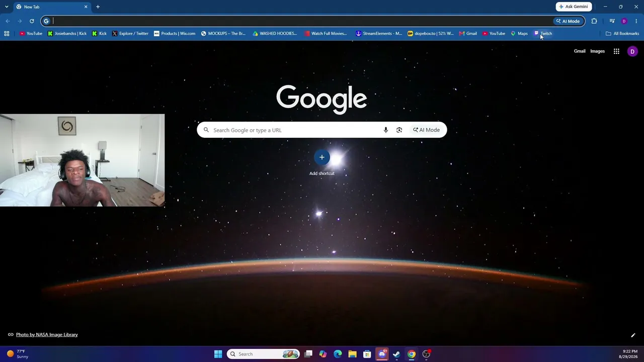Click the taskbar Search box

pyautogui.click(x=263, y=354)
